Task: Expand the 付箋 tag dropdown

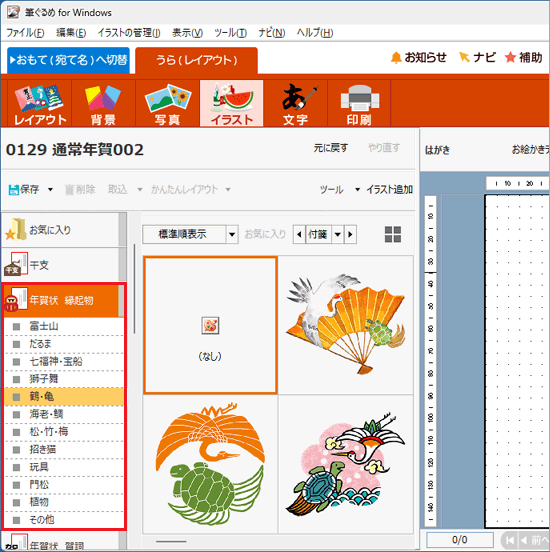Action: (337, 234)
